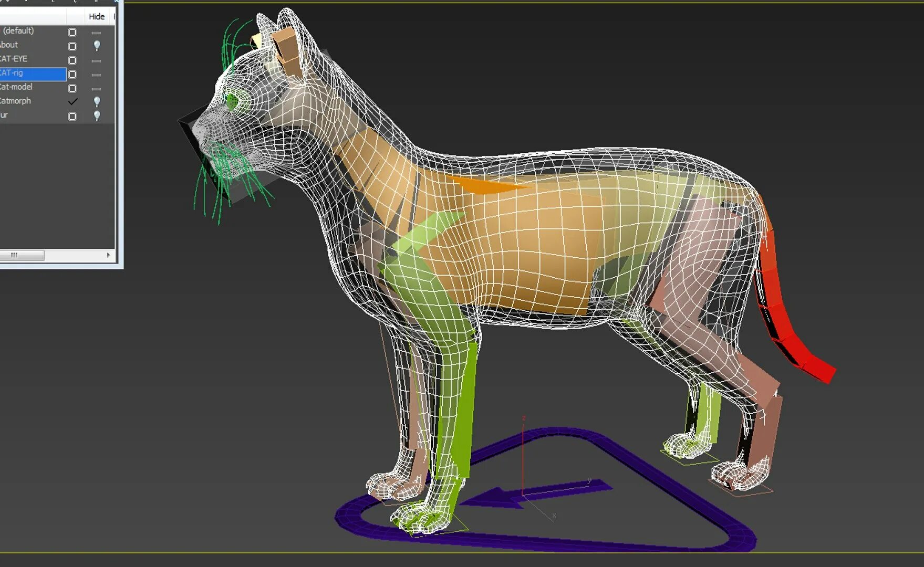
Task: Toggle hide icon for the (default) layer
Action: [x=96, y=33]
